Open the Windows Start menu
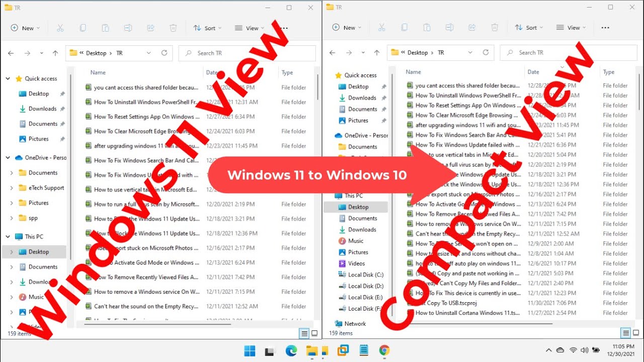The image size is (644, 362). pyautogui.click(x=250, y=350)
